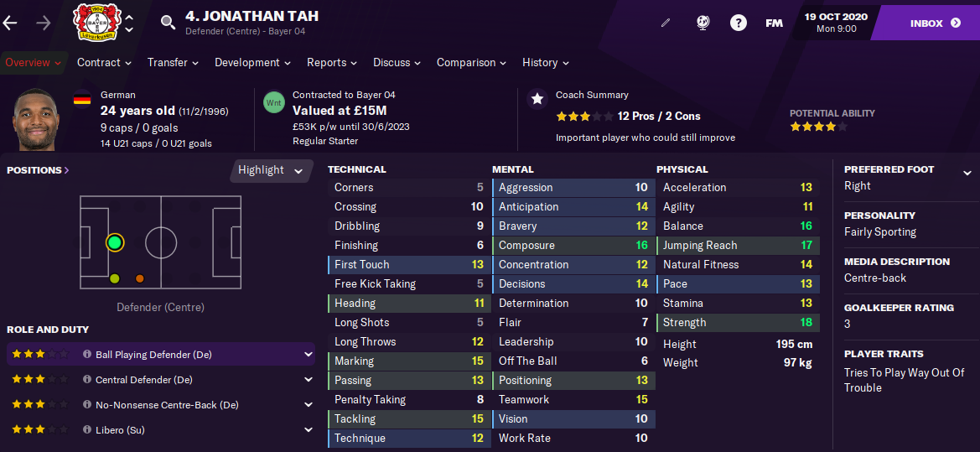Select the green centre-back position dot

[x=115, y=243]
